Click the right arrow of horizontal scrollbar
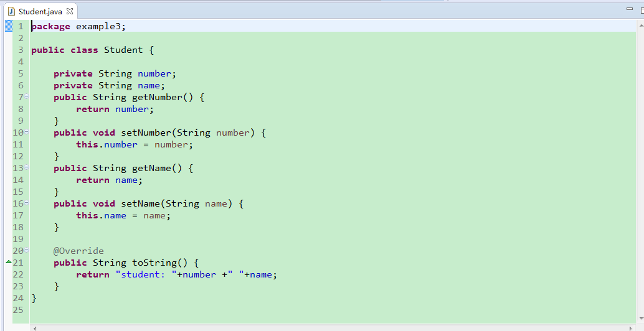This screenshot has height=331, width=644. point(632,328)
